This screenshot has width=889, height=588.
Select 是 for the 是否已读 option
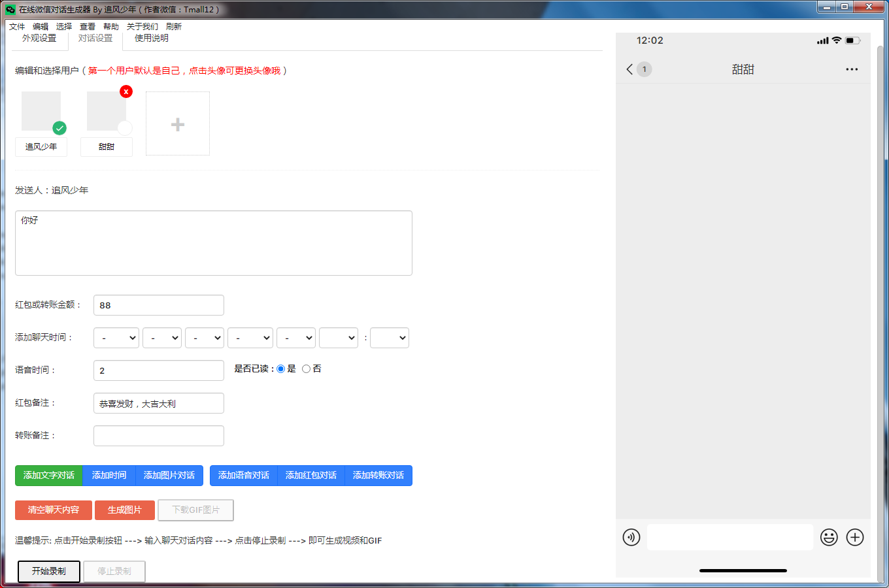pos(281,369)
